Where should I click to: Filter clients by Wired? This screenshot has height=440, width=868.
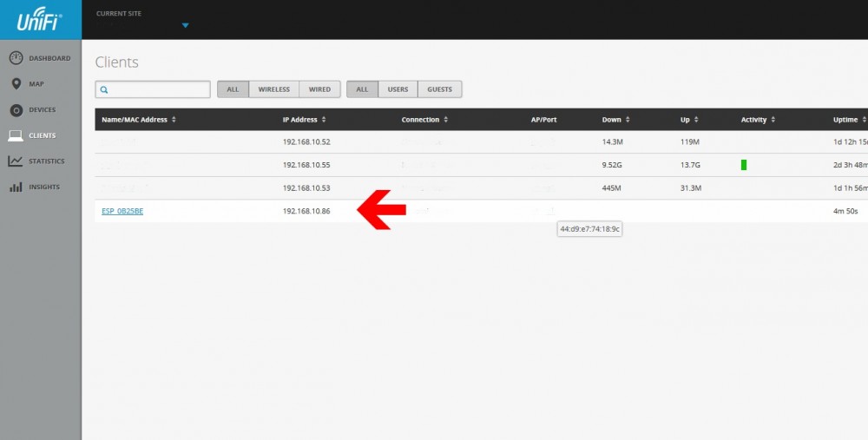point(319,89)
